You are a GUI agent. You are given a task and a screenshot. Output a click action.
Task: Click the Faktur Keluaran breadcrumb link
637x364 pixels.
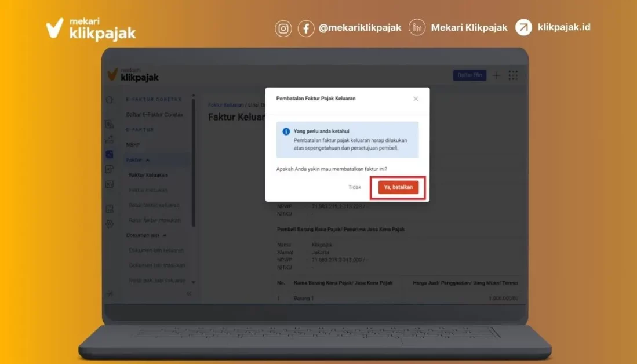[226, 105]
